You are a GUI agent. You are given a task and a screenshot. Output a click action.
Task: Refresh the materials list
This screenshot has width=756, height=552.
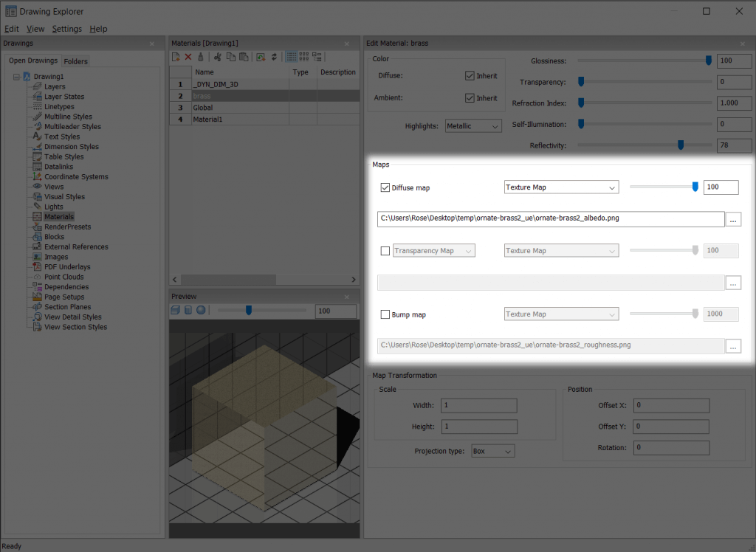tap(275, 57)
